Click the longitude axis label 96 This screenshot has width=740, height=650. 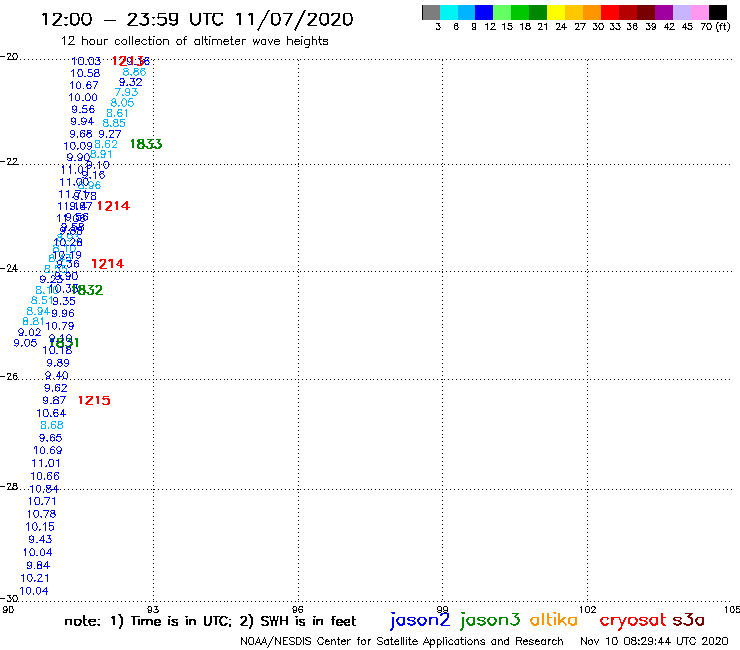point(298,609)
